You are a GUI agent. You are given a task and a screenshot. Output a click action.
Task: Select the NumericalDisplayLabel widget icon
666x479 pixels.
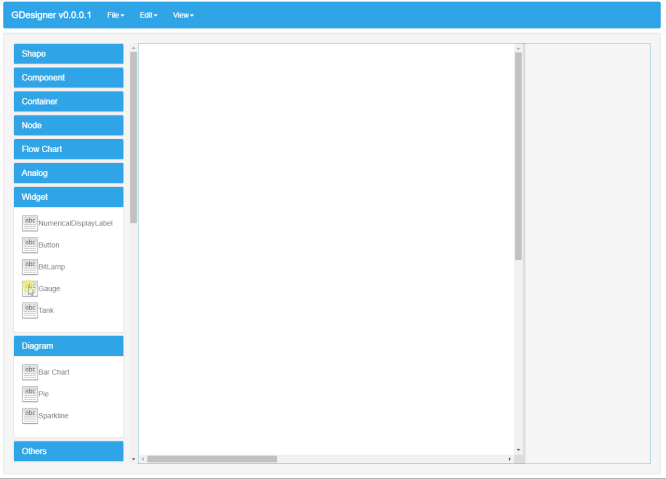[29, 223]
